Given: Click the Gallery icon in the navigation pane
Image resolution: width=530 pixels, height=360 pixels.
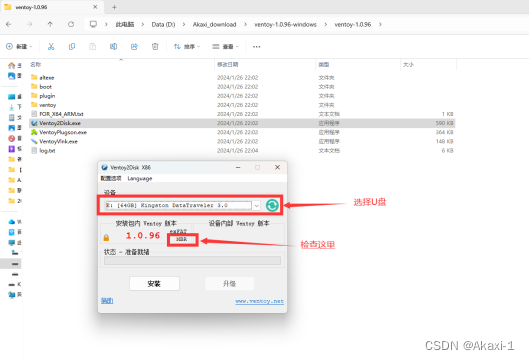Looking at the screenshot, I should [11, 76].
